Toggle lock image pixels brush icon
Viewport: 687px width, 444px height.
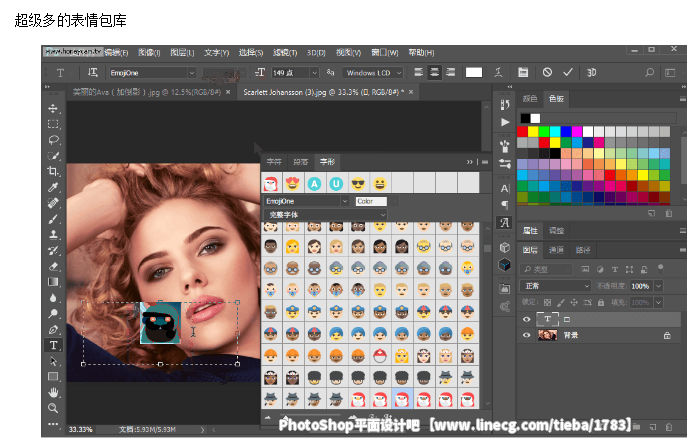(560, 302)
